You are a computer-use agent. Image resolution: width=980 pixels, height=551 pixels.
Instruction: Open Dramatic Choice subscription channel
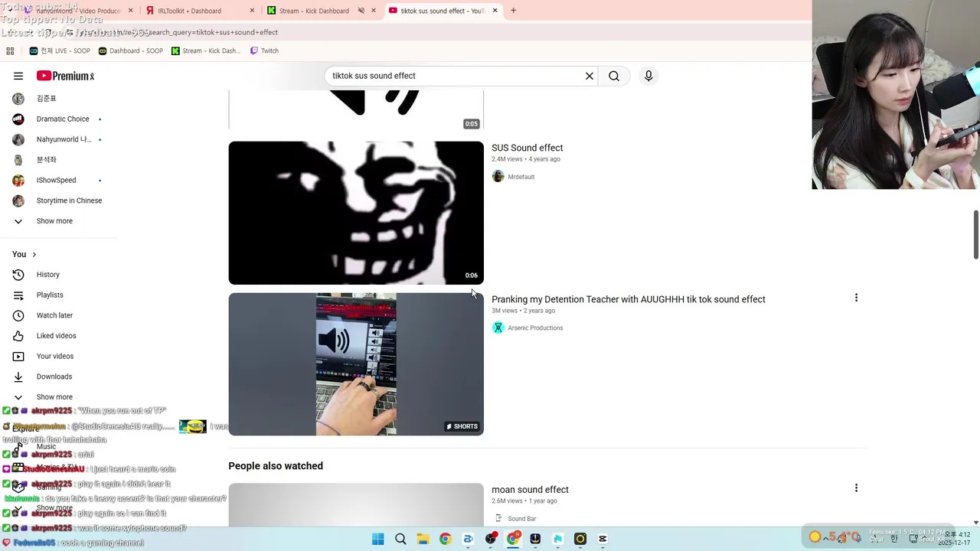61,119
